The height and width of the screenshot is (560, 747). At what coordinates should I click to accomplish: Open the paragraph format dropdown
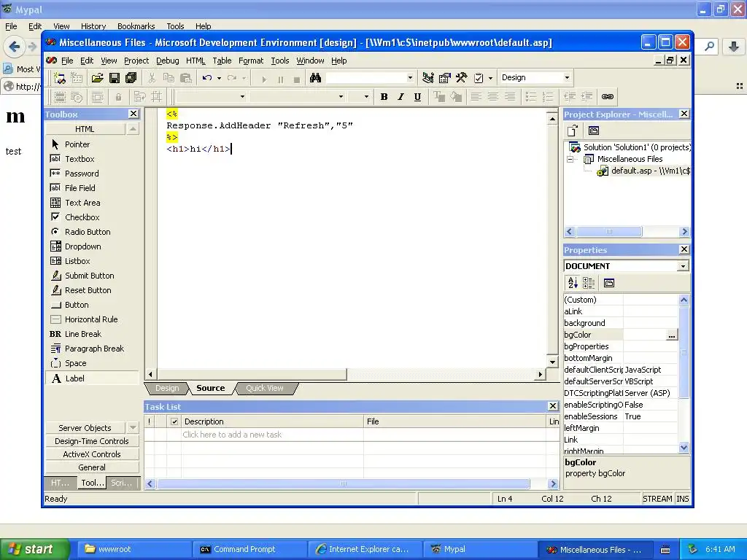[x=242, y=97]
